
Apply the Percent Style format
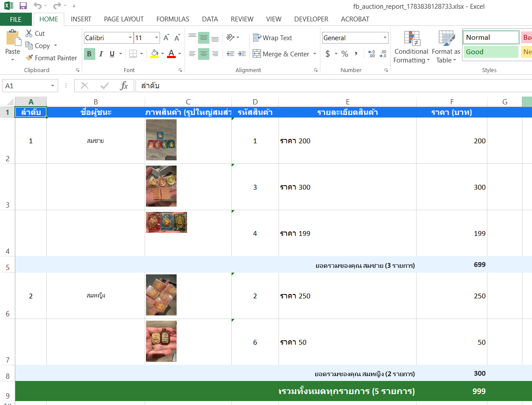(x=345, y=54)
